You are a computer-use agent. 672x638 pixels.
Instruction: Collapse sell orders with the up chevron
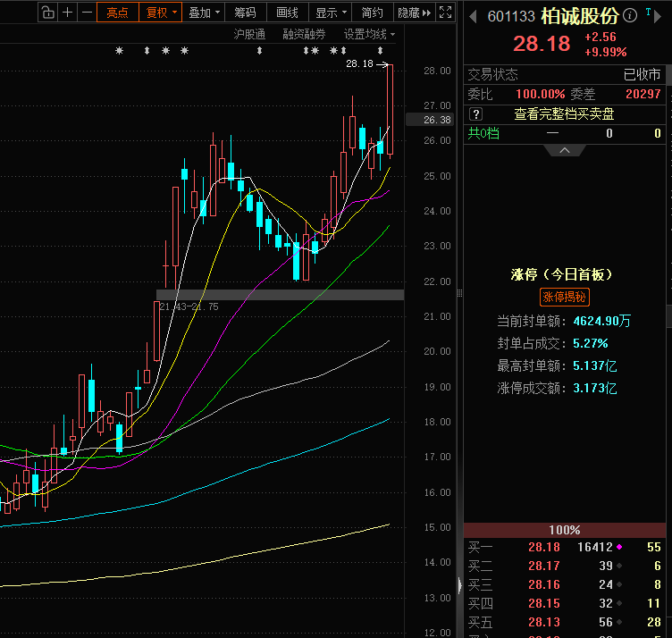(x=565, y=150)
